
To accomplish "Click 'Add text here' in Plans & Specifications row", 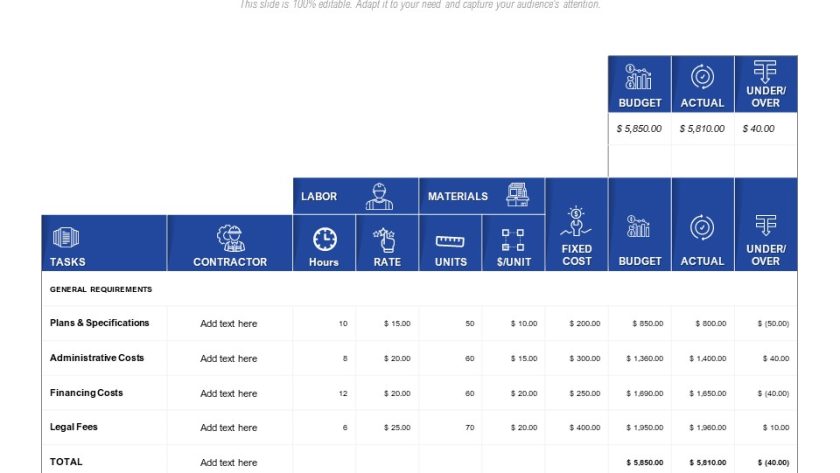I will 229,324.
